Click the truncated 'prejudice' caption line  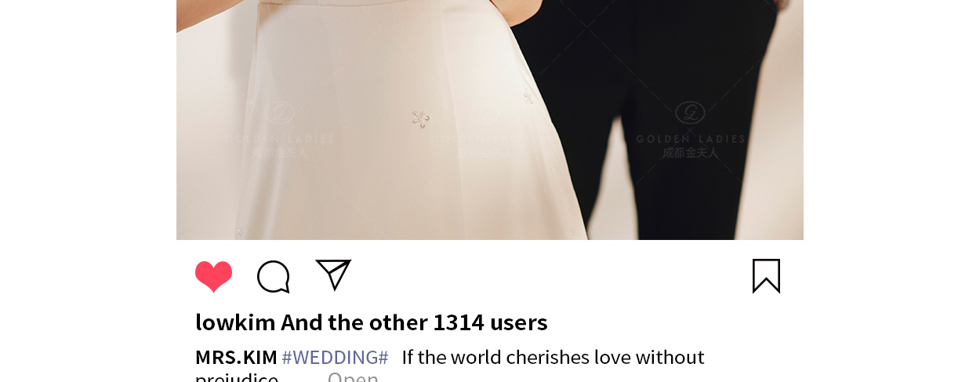point(237,377)
